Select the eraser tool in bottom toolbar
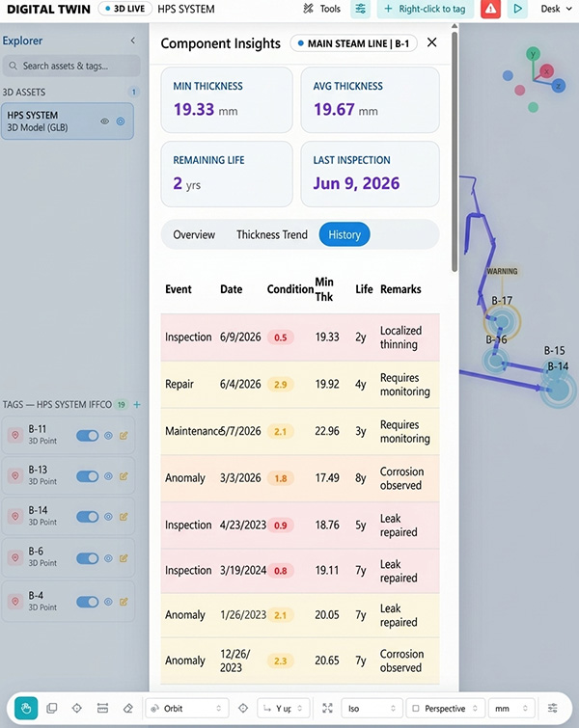This screenshot has width=579, height=728. (x=127, y=708)
